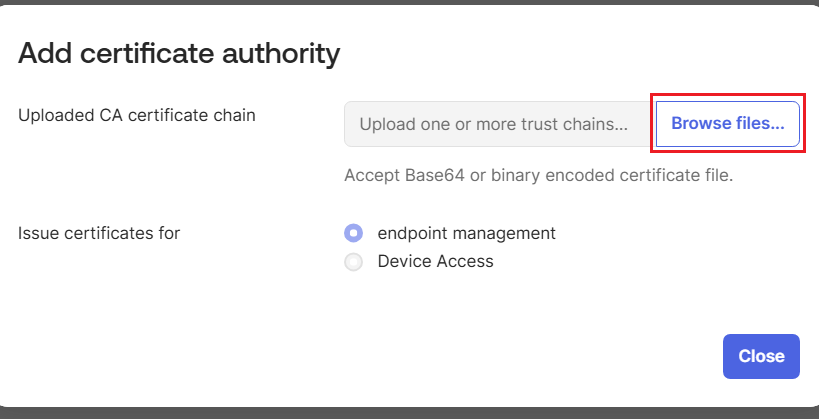Choose Device Access for issuing certificates
Screen dimensions: 819x419
pos(353,262)
